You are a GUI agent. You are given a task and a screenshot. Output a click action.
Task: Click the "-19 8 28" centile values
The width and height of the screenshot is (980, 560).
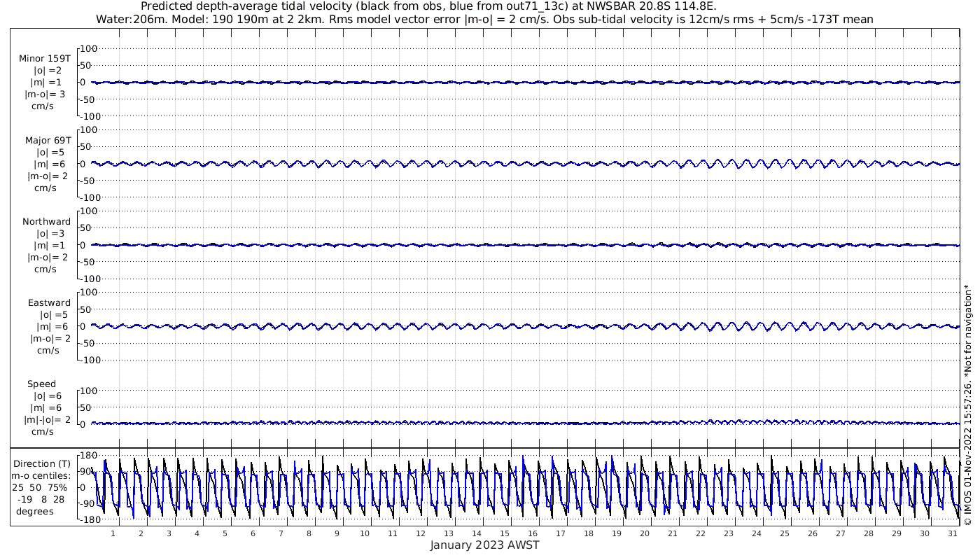39,500
